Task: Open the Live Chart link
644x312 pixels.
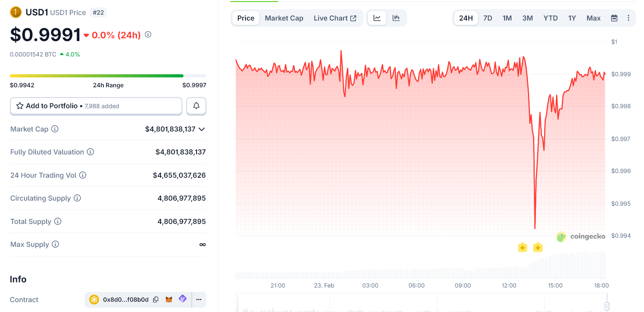Action: click(x=335, y=18)
